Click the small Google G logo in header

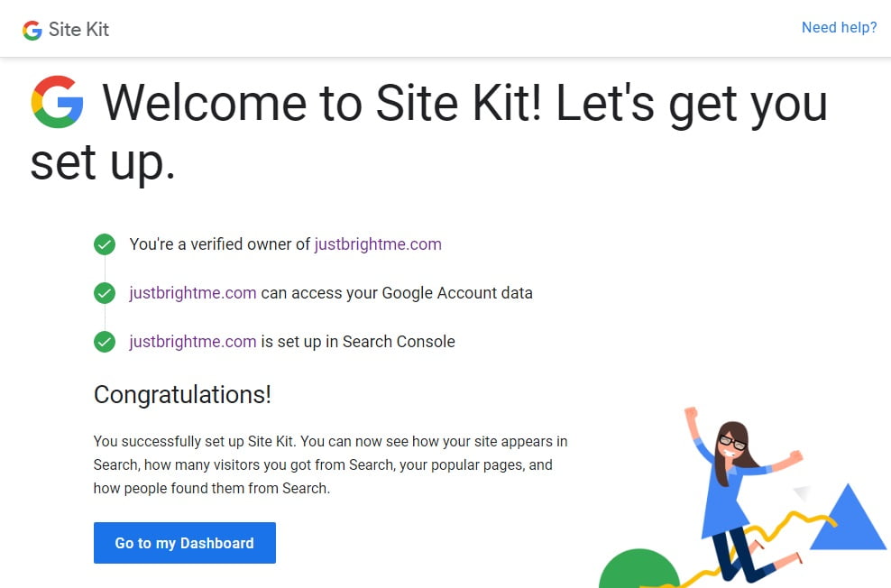[32, 30]
